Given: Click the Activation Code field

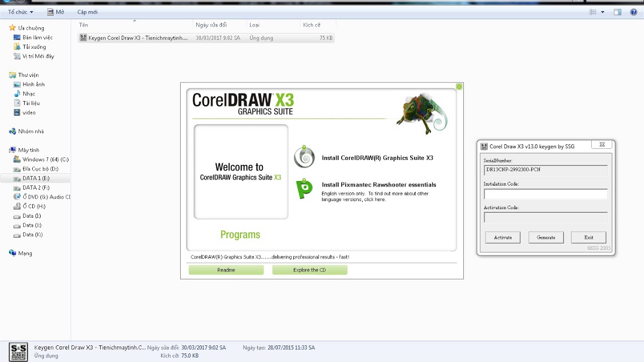Looking at the screenshot, I should [545, 217].
